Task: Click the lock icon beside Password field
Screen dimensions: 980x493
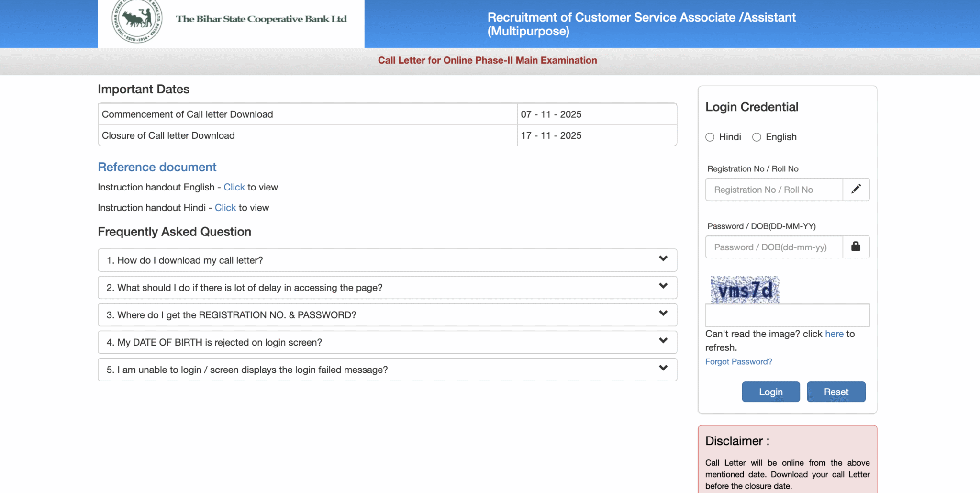Action: click(856, 246)
